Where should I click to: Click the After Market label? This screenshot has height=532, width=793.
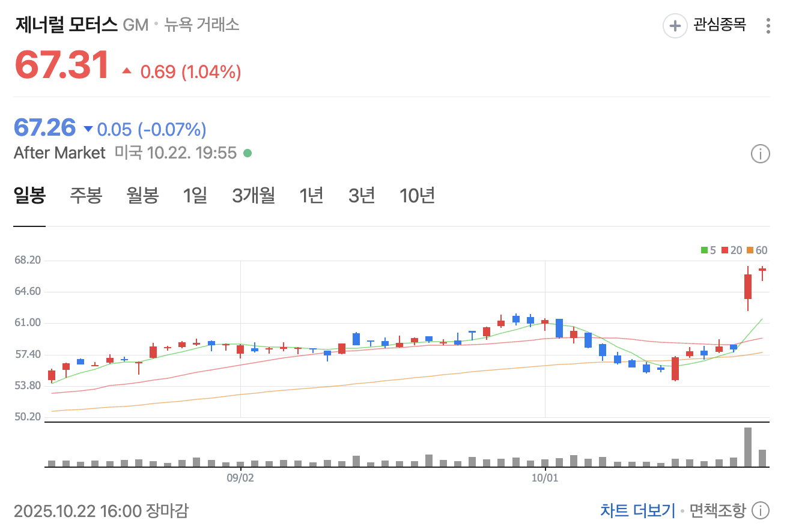tap(59, 153)
